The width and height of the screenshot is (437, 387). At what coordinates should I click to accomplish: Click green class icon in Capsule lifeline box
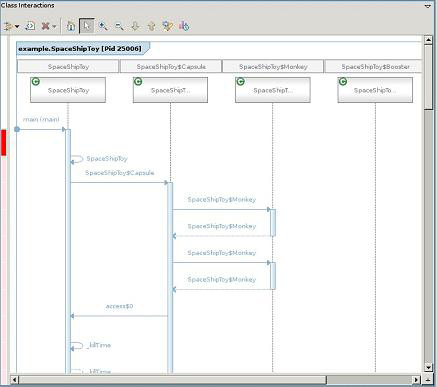click(x=138, y=82)
